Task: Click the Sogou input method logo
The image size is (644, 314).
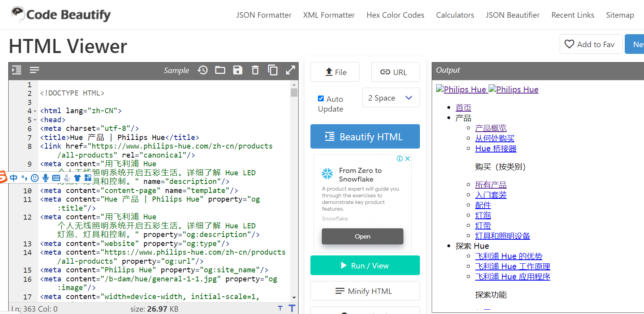Action: 2,177
